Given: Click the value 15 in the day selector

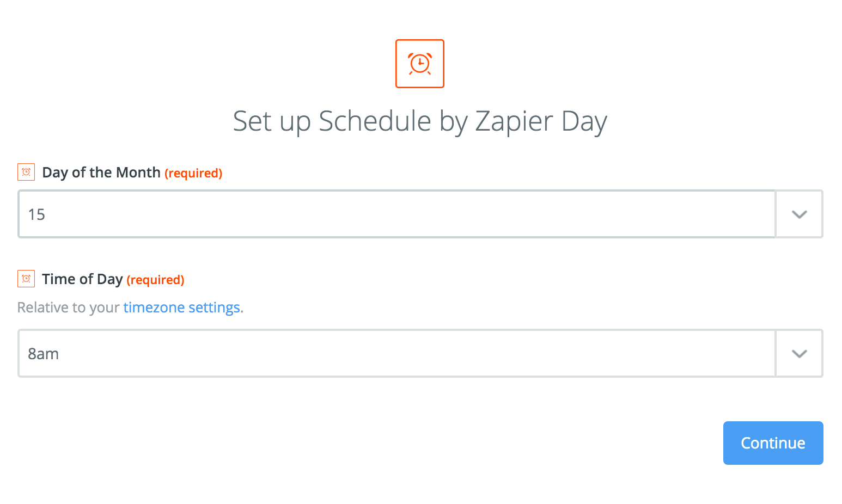Looking at the screenshot, I should [36, 214].
